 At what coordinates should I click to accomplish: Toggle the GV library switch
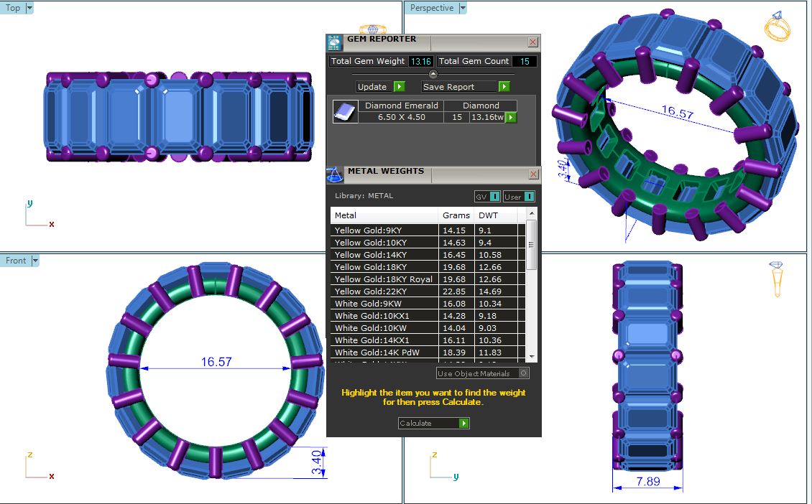point(486,196)
